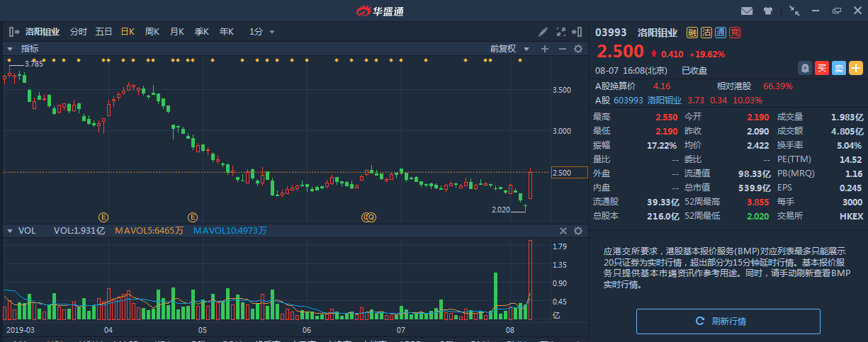Open the skin theme shirt icon
Viewport: 868px width, 342px height.
point(768,11)
